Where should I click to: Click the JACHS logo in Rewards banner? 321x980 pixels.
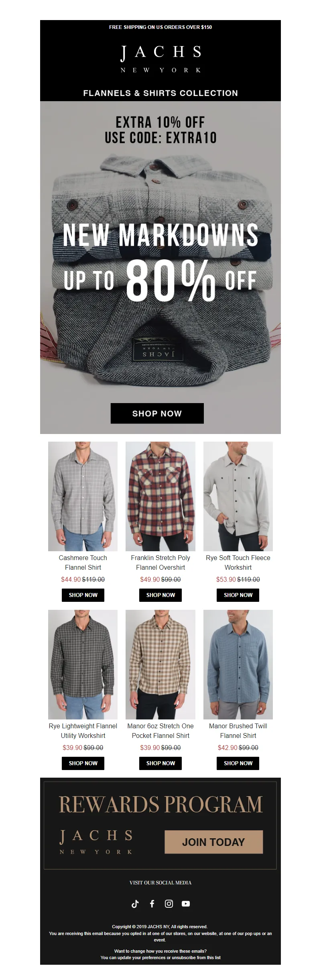point(96,842)
